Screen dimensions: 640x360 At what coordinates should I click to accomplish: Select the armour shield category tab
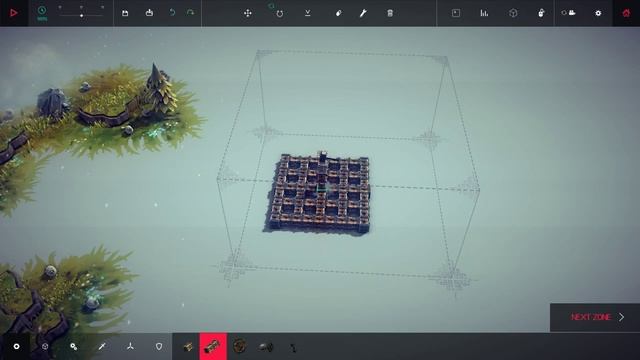[159, 347]
